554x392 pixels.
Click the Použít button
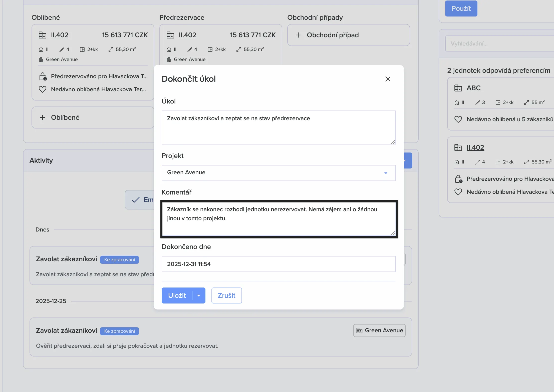click(461, 8)
